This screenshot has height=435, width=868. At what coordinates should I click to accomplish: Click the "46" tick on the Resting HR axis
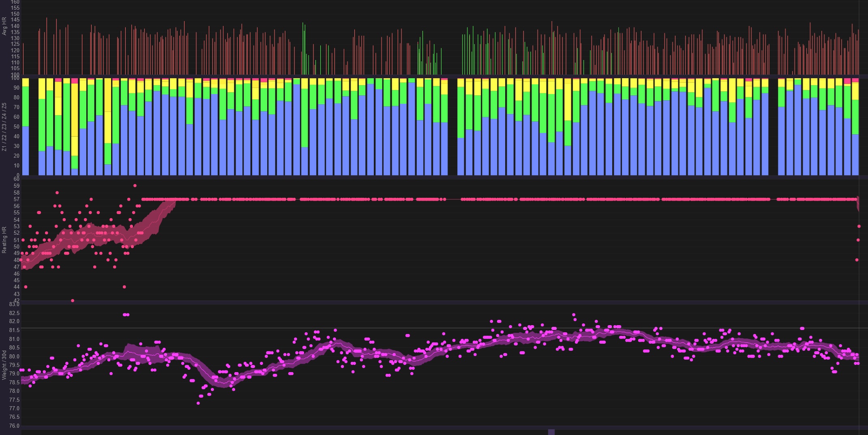pyautogui.click(x=17, y=274)
